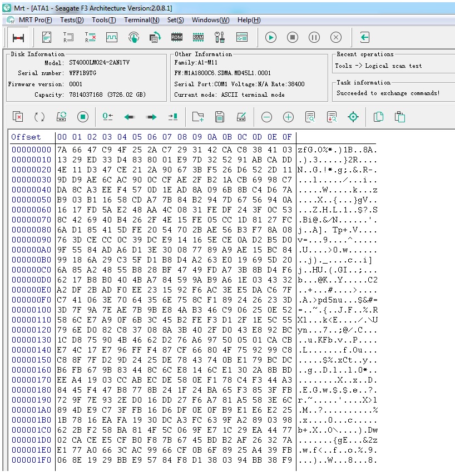This screenshot has height=476, width=455.
Task: Open the terminal console window icon
Action: (242, 37)
